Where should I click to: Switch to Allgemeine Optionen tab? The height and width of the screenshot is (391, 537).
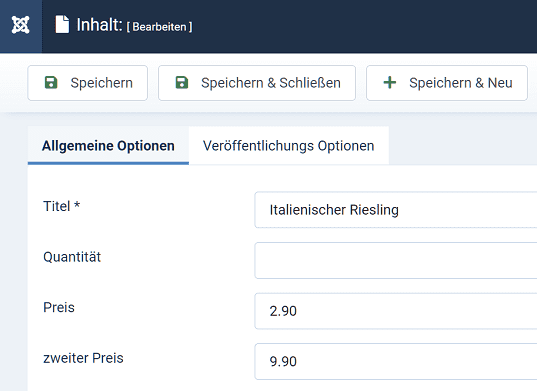pos(108,146)
